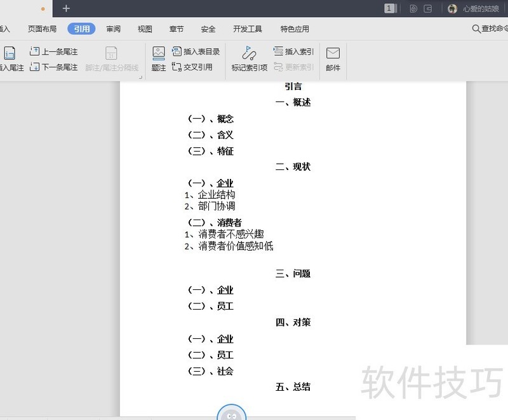Expand the footnote settings dialog launcher
The height and width of the screenshot is (420, 508).
click(140, 77)
